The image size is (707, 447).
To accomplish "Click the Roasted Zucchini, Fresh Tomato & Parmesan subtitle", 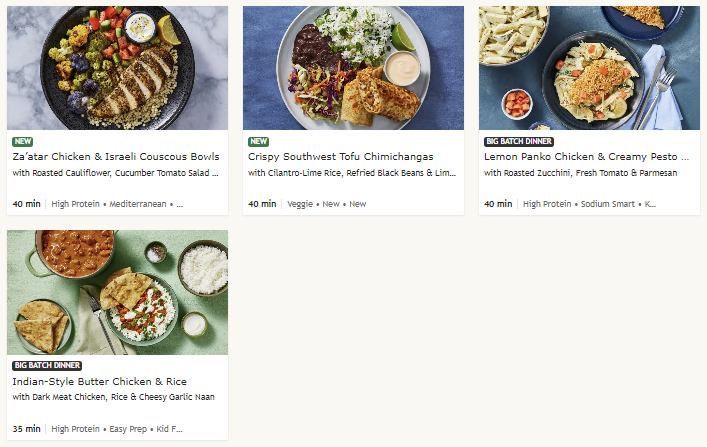I will pyautogui.click(x=580, y=173).
